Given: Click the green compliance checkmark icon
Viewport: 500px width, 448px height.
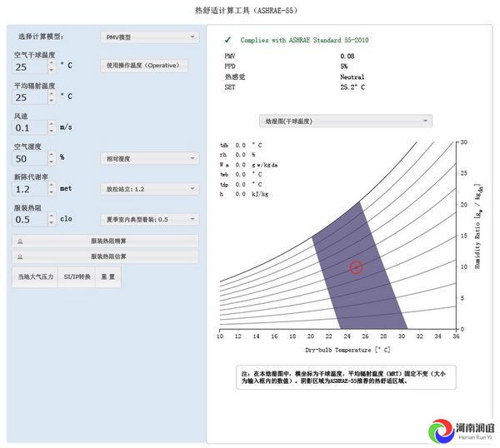Looking at the screenshot, I should pos(226,39).
